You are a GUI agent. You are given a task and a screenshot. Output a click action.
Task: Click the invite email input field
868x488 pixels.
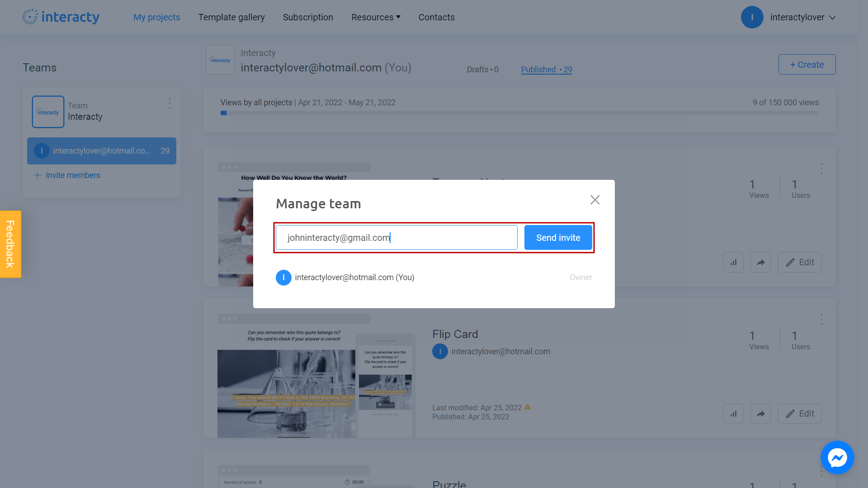click(x=396, y=238)
